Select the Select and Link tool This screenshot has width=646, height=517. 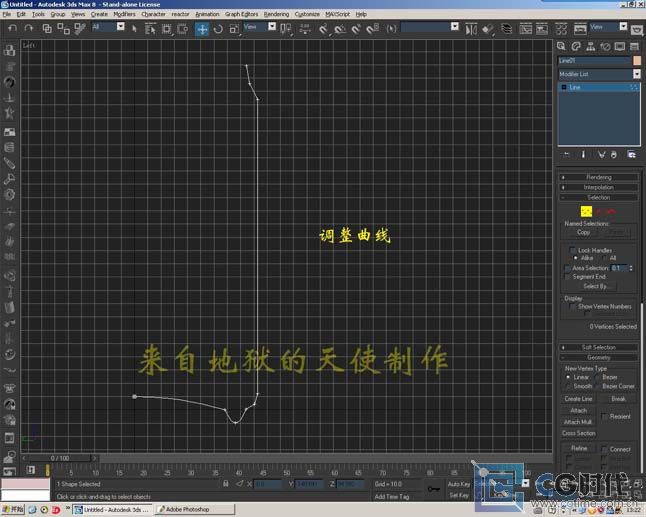(47, 28)
